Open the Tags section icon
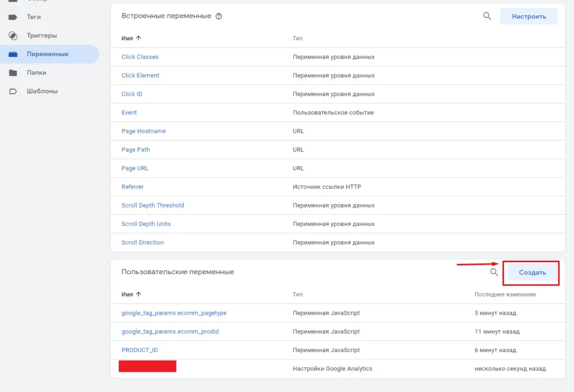 (x=13, y=17)
